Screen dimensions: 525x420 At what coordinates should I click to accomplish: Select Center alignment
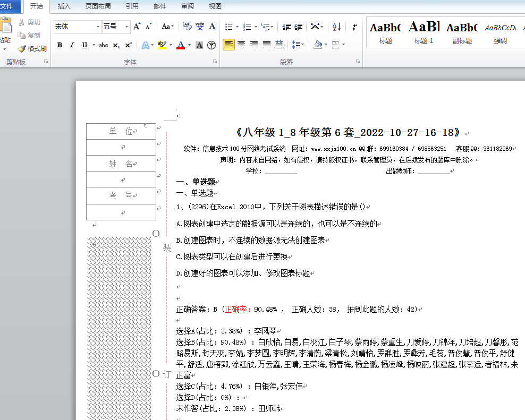pyautogui.click(x=241, y=45)
